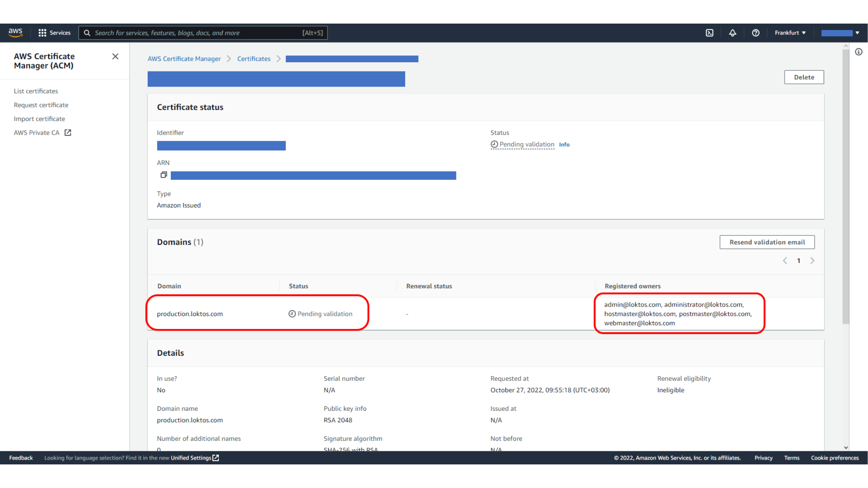The height and width of the screenshot is (488, 868).
Task: Open the CloudShell terminal icon
Action: click(709, 33)
